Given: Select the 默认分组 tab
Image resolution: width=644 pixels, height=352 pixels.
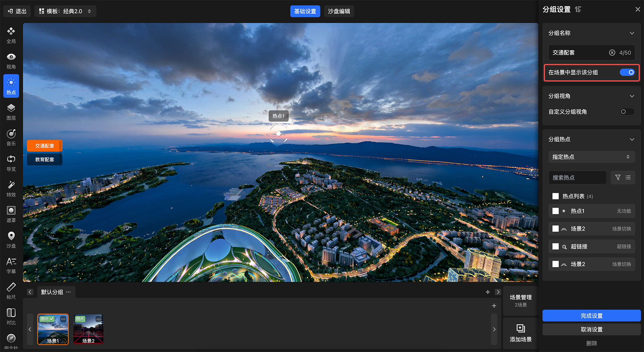Looking at the screenshot, I should [x=52, y=292].
